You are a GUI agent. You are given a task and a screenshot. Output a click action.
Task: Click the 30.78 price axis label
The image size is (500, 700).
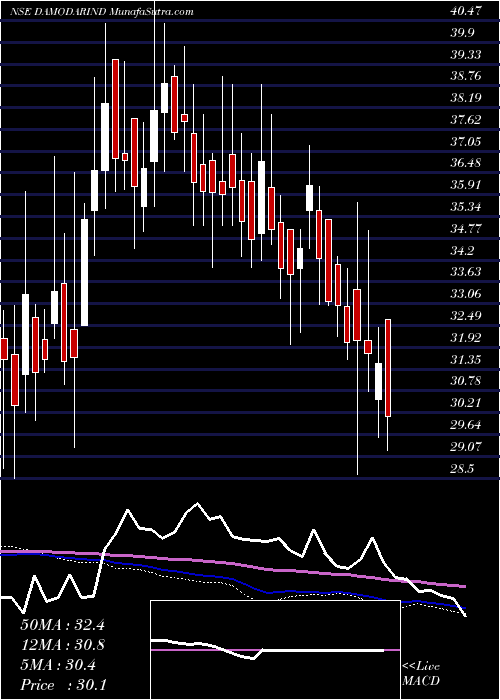466,381
